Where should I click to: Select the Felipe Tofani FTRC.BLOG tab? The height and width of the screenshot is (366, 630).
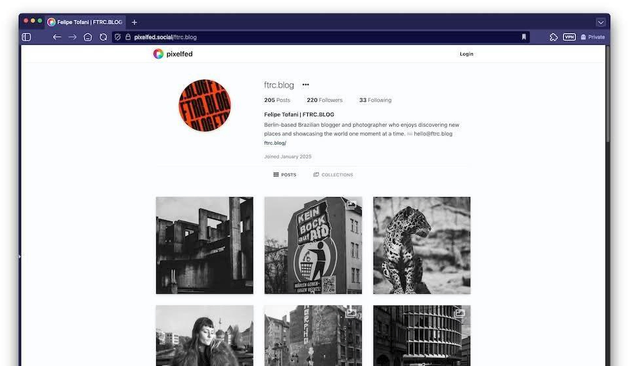click(85, 22)
